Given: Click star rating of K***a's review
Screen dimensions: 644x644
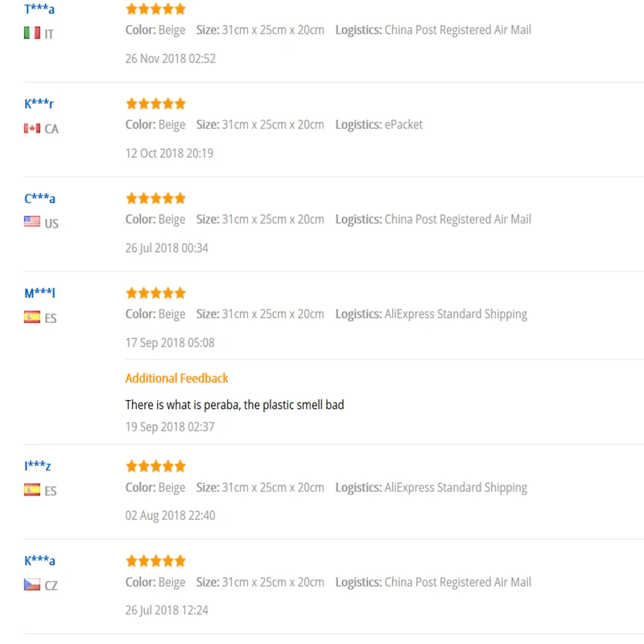Looking at the screenshot, I should tap(155, 560).
